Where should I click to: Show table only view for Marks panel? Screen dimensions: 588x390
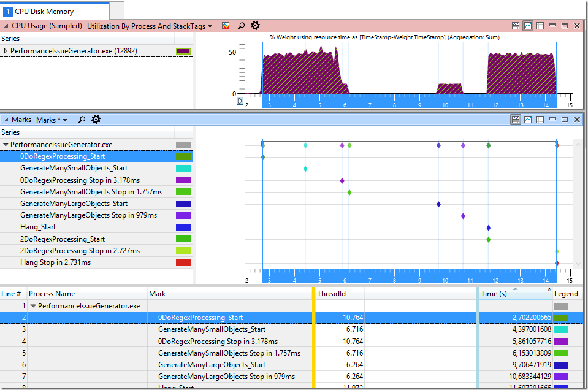click(x=540, y=120)
